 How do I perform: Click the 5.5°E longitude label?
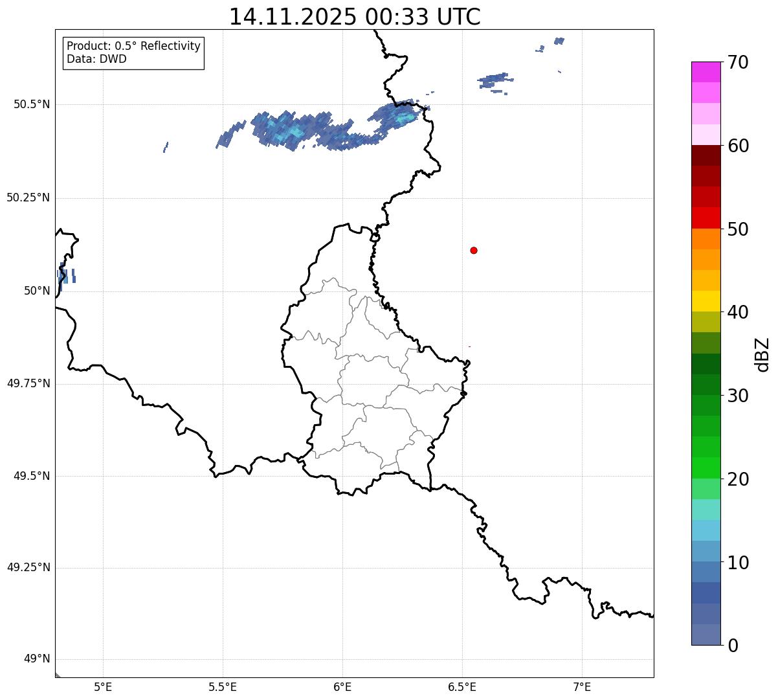223,686
